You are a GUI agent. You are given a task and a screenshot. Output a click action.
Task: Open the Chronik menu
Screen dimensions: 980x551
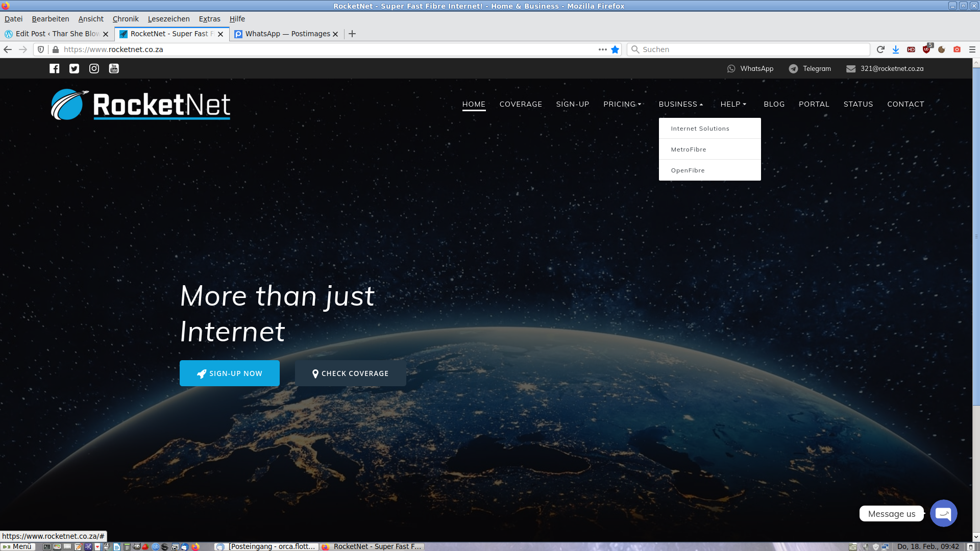point(126,19)
